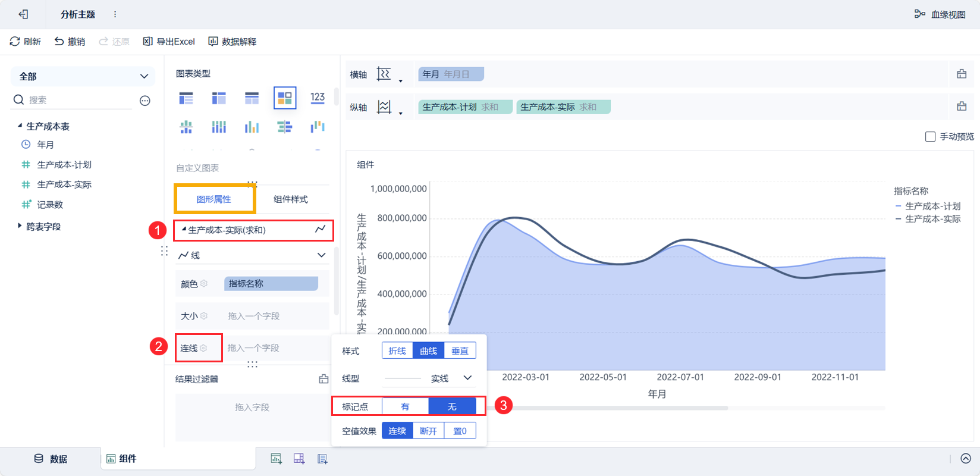Viewport: 980px width, 476px height.
Task: Set 空值效果 to 断开
Action: pyautogui.click(x=428, y=431)
